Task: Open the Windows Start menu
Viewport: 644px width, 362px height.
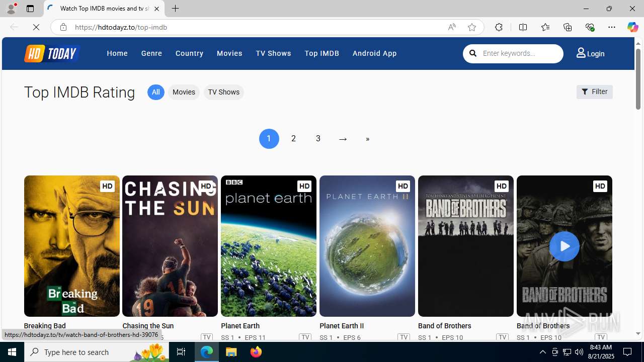Action: click(x=12, y=352)
